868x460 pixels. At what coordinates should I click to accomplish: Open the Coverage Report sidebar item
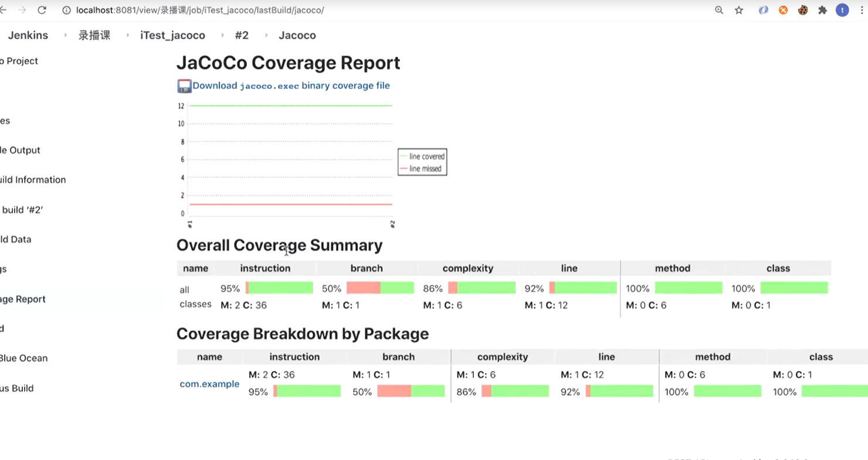click(23, 299)
